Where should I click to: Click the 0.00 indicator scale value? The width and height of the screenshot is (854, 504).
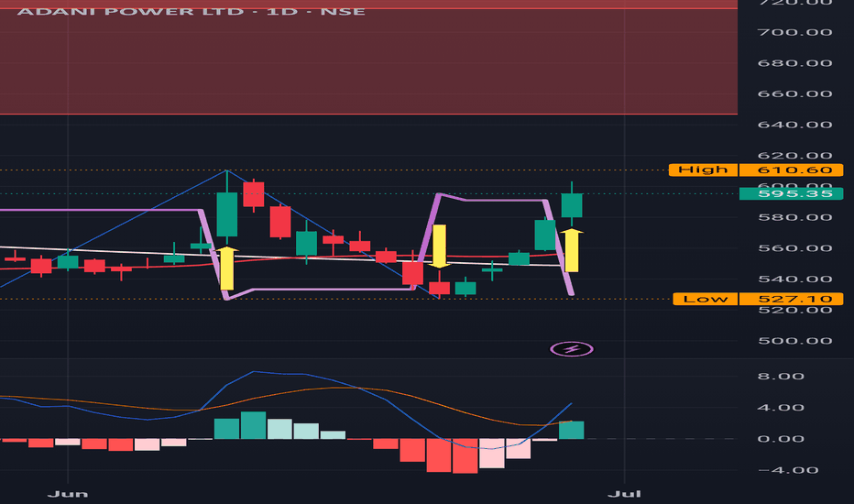[x=781, y=439]
